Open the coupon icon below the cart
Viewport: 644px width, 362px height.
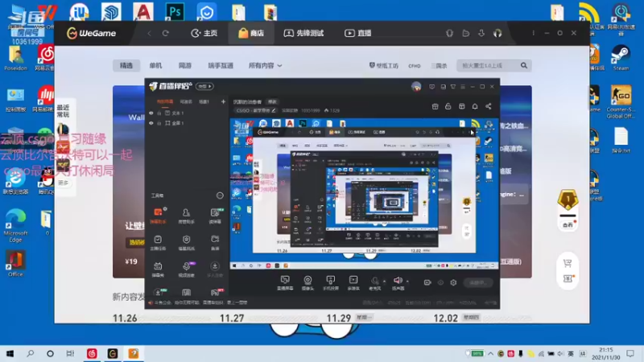tap(568, 278)
